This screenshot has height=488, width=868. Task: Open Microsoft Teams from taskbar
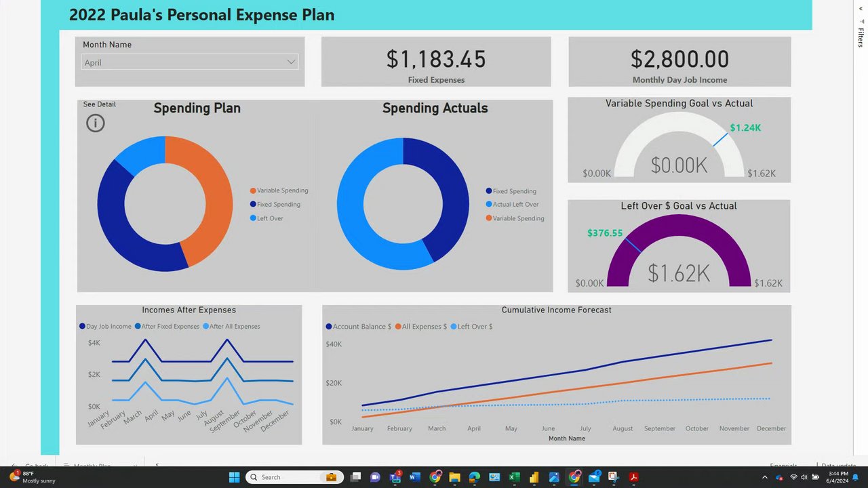[x=395, y=477]
